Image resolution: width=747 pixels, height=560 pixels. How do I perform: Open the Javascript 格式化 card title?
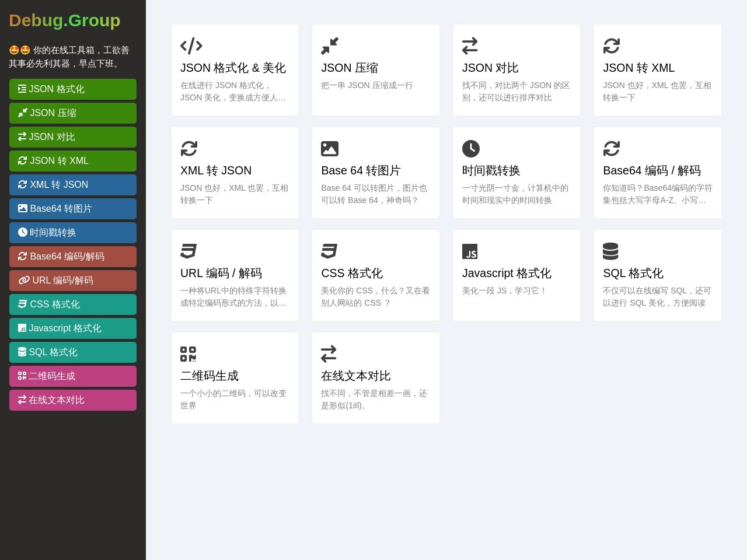click(507, 273)
